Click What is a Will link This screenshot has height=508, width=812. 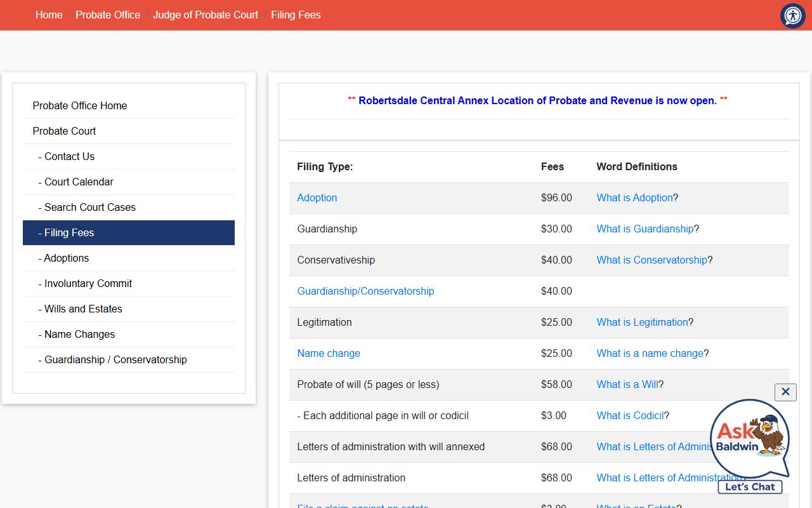pyautogui.click(x=627, y=385)
